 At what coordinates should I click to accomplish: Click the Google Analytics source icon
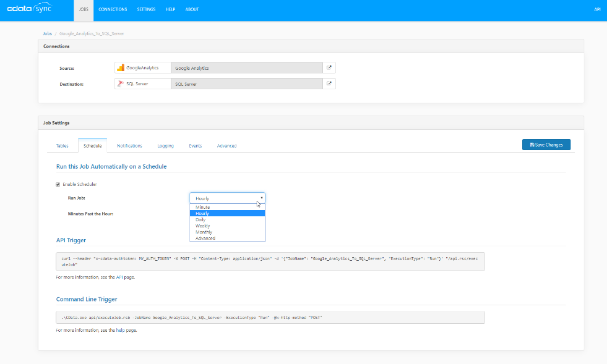pyautogui.click(x=121, y=68)
